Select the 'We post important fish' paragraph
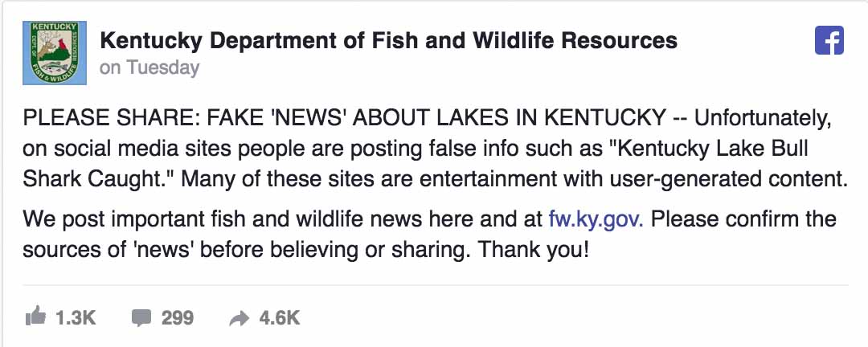This screenshot has width=868, height=347. 429,235
